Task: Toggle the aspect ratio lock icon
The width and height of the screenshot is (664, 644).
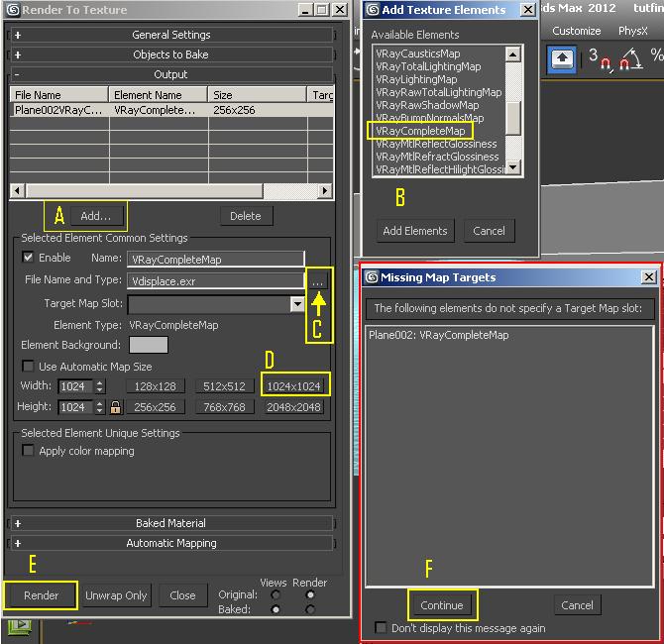Action: 115,407
